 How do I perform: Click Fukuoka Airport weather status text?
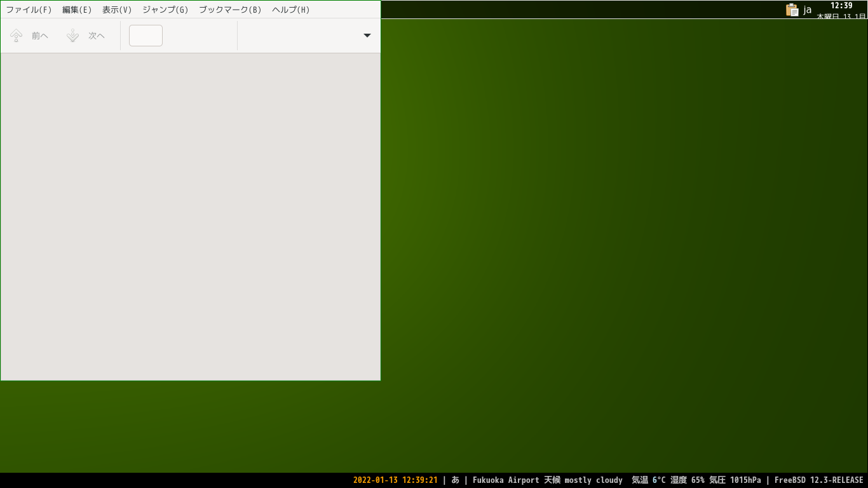548,480
